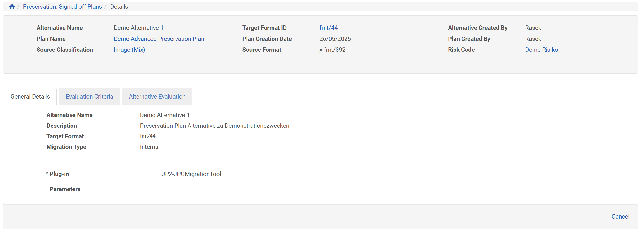Click the Internal migration type value
This screenshot has width=644, height=233.
pos(150,147)
